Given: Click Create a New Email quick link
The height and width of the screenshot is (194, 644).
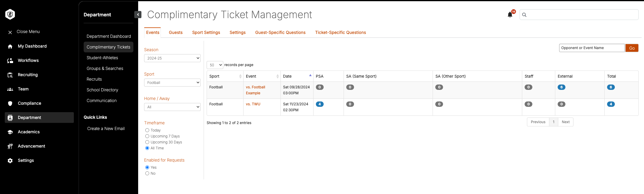Looking at the screenshot, I should (x=106, y=129).
